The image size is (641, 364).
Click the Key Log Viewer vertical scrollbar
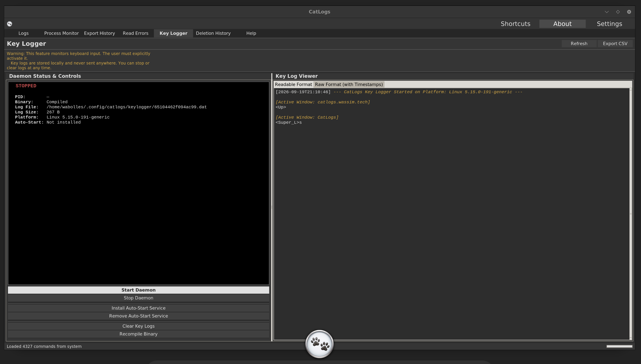pos(631,214)
